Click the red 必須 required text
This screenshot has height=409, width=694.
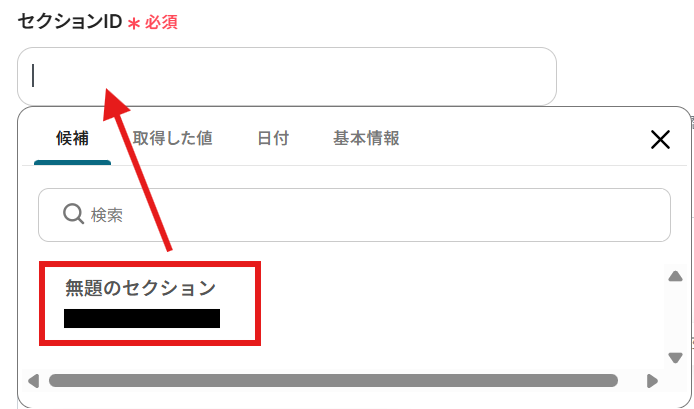click(161, 22)
